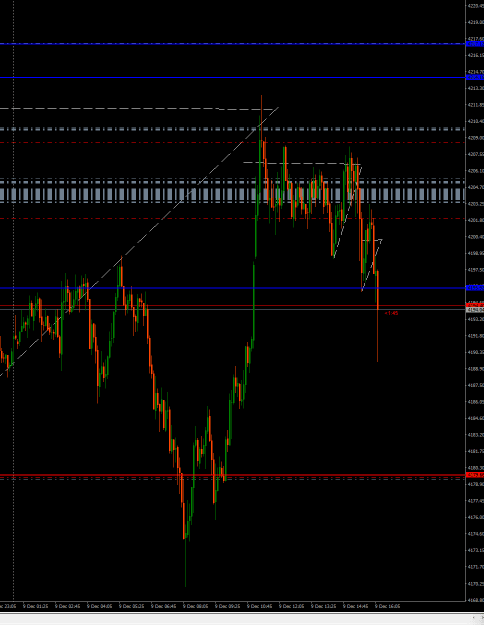Click the scrollbar right arrow below the chart
The image size is (484, 625).
481,618
